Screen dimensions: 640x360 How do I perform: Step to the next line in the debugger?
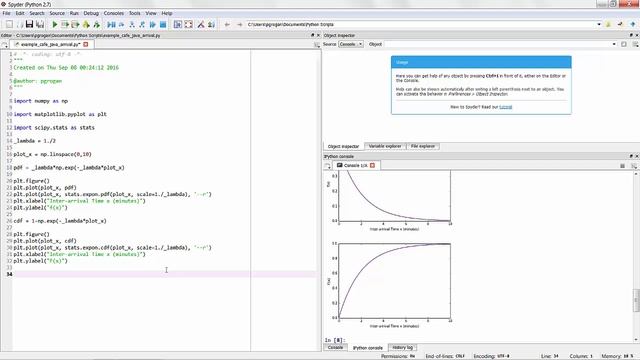pos(121,24)
